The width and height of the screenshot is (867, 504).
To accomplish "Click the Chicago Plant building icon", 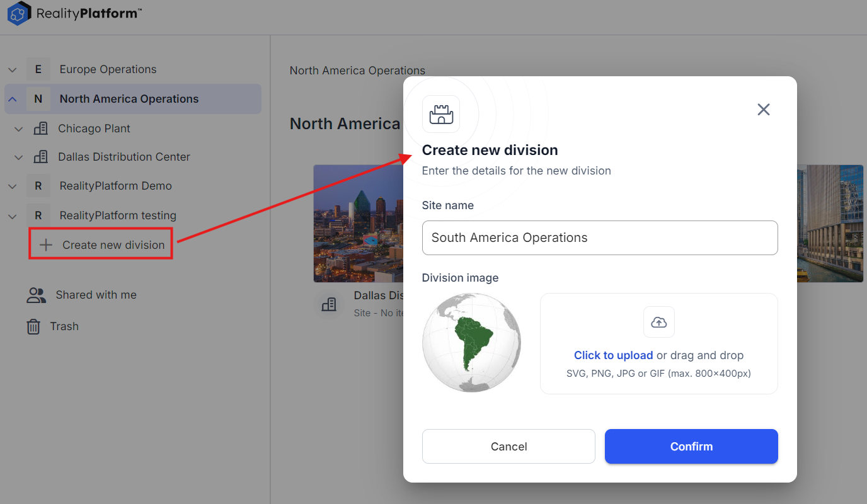I will [x=40, y=129].
